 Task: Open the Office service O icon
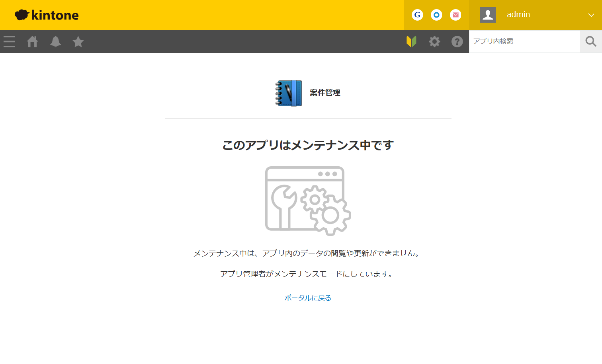[436, 15]
